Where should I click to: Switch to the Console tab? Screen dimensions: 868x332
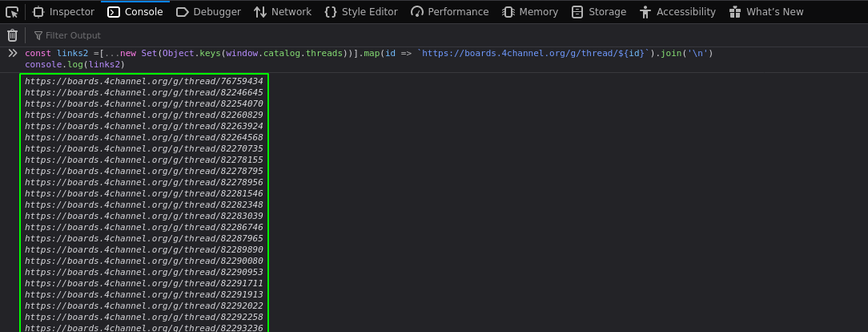pos(135,12)
